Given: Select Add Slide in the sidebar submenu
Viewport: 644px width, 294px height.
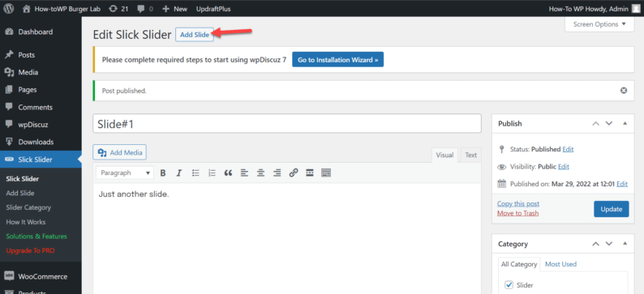Looking at the screenshot, I should coord(20,193).
